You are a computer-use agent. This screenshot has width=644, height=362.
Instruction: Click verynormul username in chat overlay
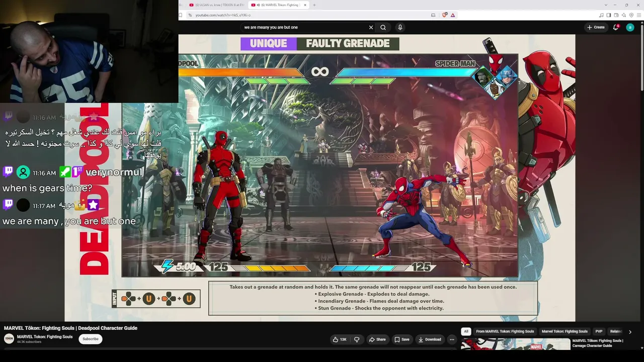pyautogui.click(x=115, y=172)
